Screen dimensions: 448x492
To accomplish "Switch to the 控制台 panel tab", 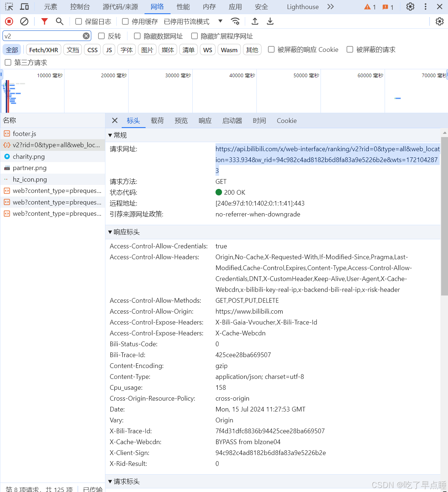I will (80, 7).
